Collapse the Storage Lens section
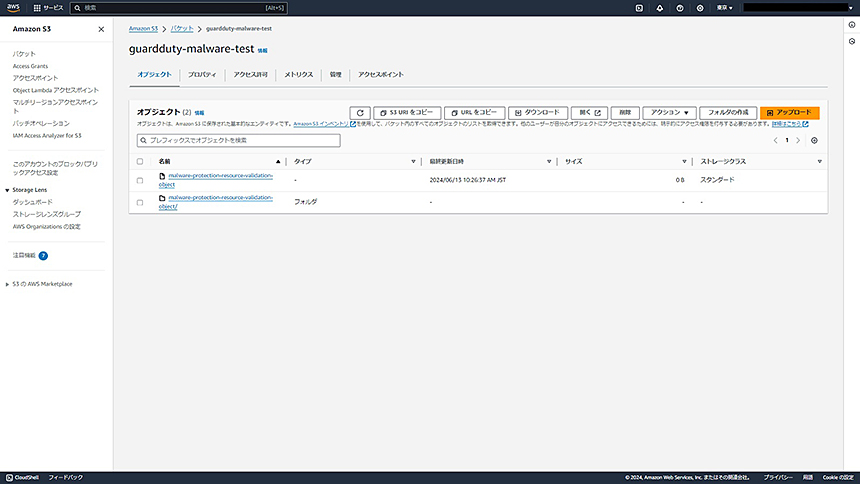The image size is (860, 484). tap(7, 190)
